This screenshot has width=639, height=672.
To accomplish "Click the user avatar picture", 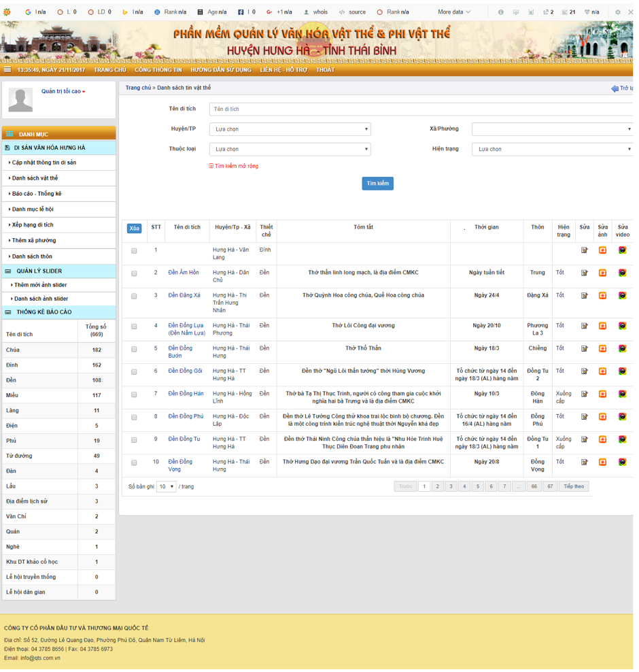I will coord(20,100).
